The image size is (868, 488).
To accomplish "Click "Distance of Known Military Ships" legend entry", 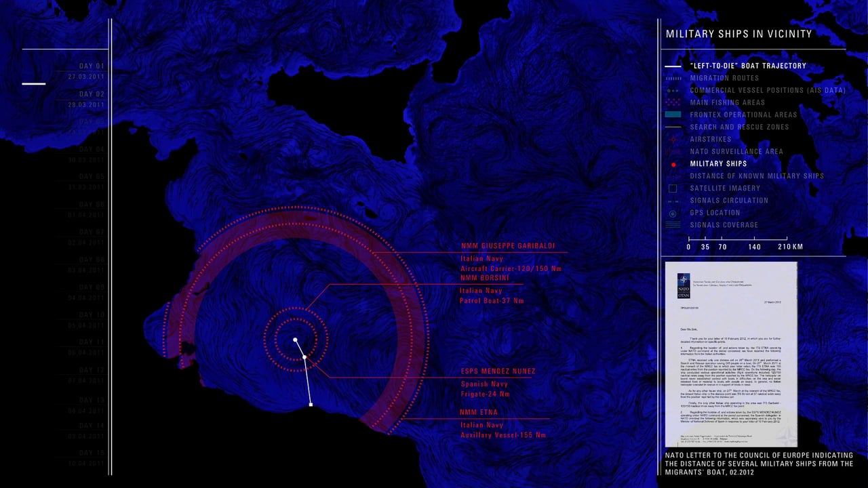I will pos(757,176).
